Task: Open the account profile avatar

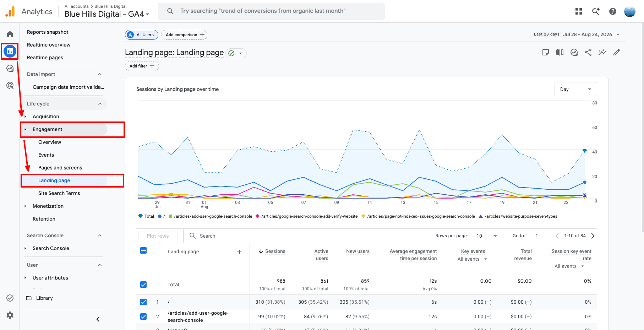Action: (x=630, y=11)
